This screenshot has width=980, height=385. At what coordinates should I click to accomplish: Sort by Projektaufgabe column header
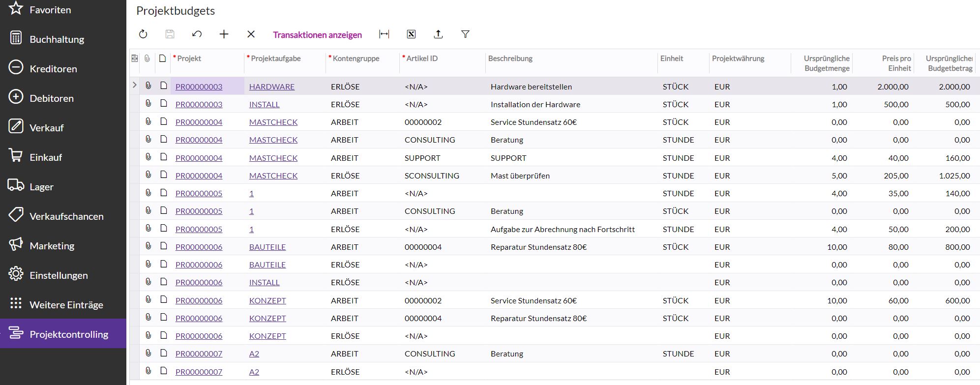pos(275,59)
